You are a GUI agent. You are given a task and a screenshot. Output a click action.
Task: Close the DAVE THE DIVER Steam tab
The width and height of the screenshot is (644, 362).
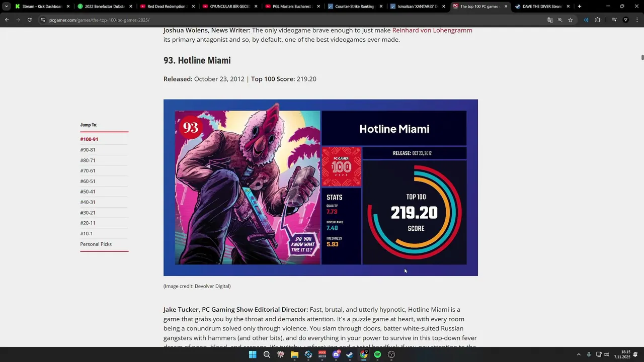tap(569, 7)
